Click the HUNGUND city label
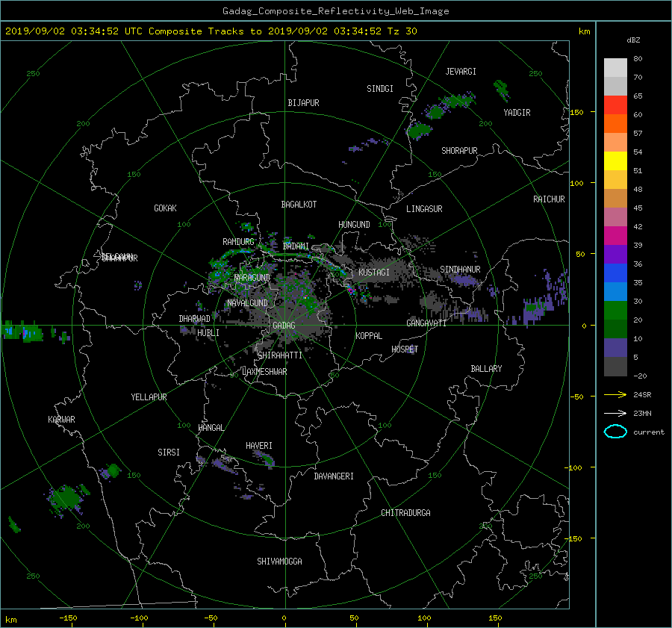The width and height of the screenshot is (672, 628). tap(354, 225)
